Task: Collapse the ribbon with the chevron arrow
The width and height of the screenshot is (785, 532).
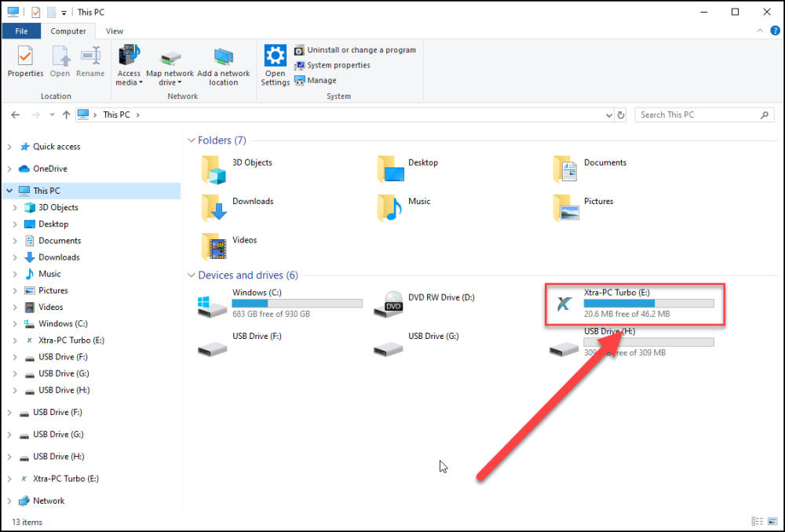Action: [761, 31]
